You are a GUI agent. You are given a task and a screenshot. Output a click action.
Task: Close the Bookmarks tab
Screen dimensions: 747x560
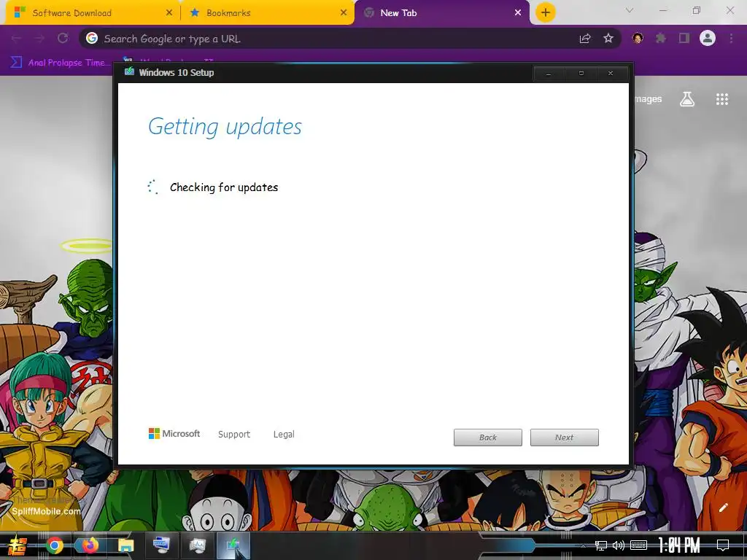pyautogui.click(x=344, y=13)
